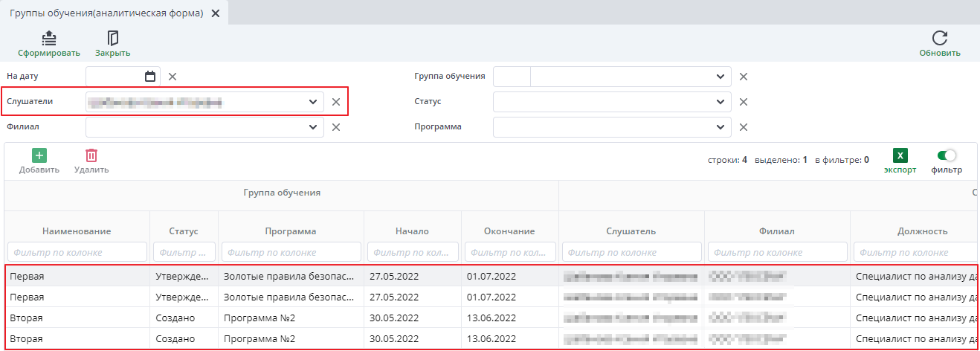Click the Закрыть door icon
980x351 pixels.
[113, 38]
